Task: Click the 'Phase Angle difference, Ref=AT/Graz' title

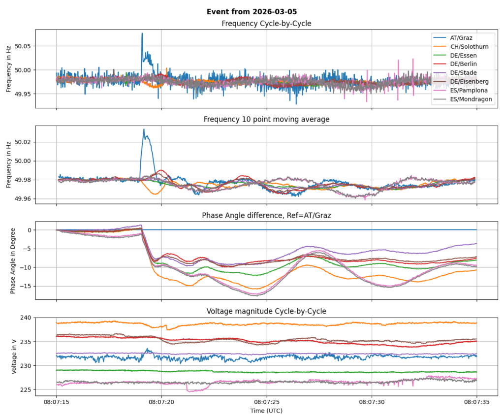Action: 266,215
